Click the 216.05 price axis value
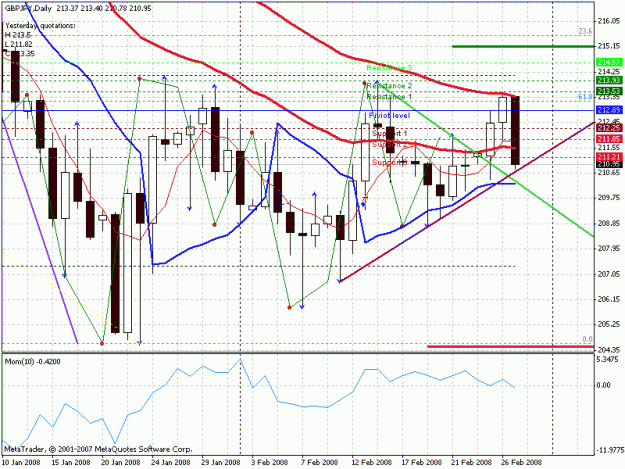The width and height of the screenshot is (625, 469). click(609, 21)
